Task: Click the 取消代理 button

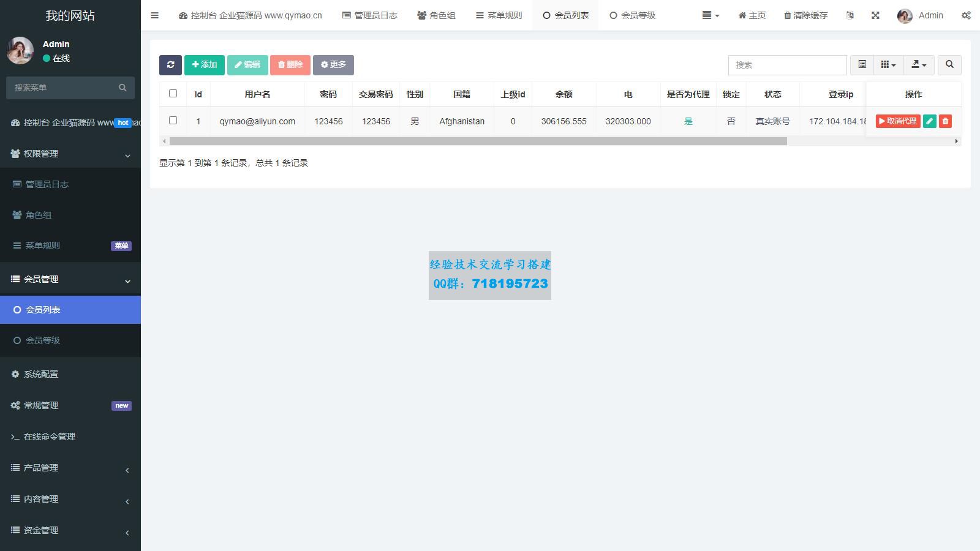Action: pos(897,121)
